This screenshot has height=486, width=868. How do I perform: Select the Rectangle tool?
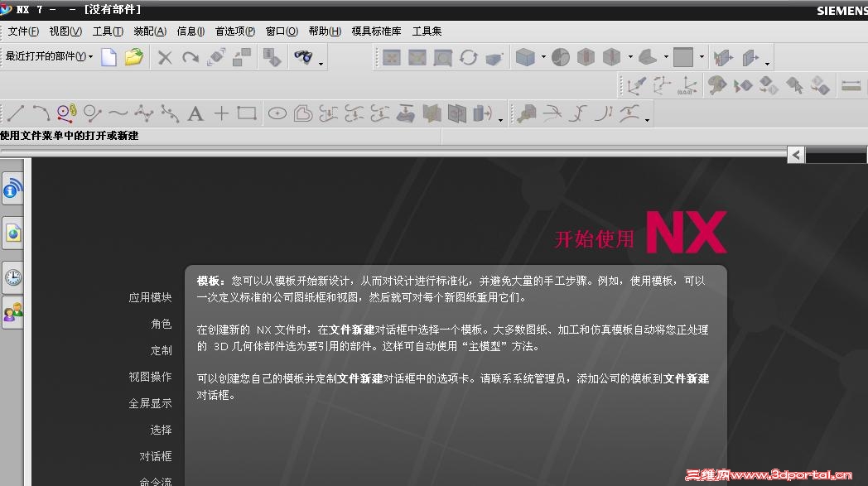pos(246,113)
